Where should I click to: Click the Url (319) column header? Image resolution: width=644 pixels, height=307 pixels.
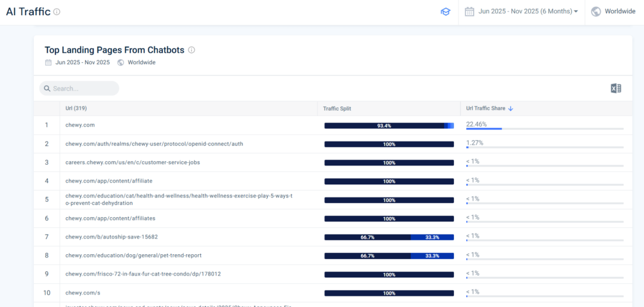(76, 108)
